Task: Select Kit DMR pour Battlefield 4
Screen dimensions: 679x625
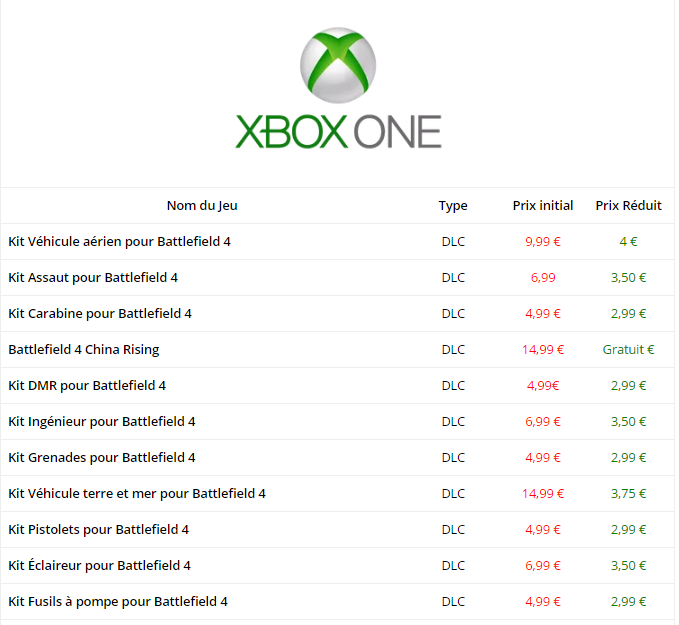Action: coord(87,385)
